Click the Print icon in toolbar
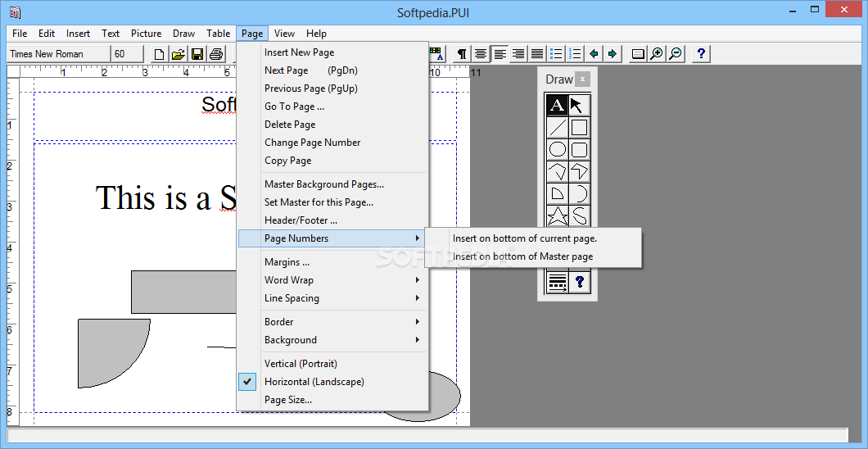 pos(216,54)
